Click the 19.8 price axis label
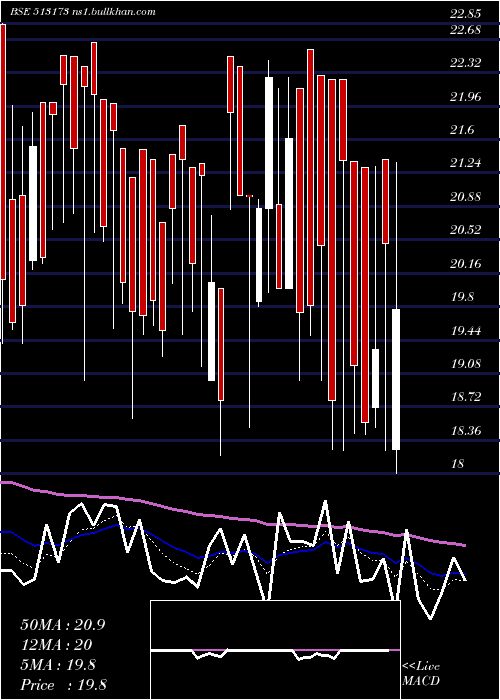Screen dimensions: 500x700 462,297
